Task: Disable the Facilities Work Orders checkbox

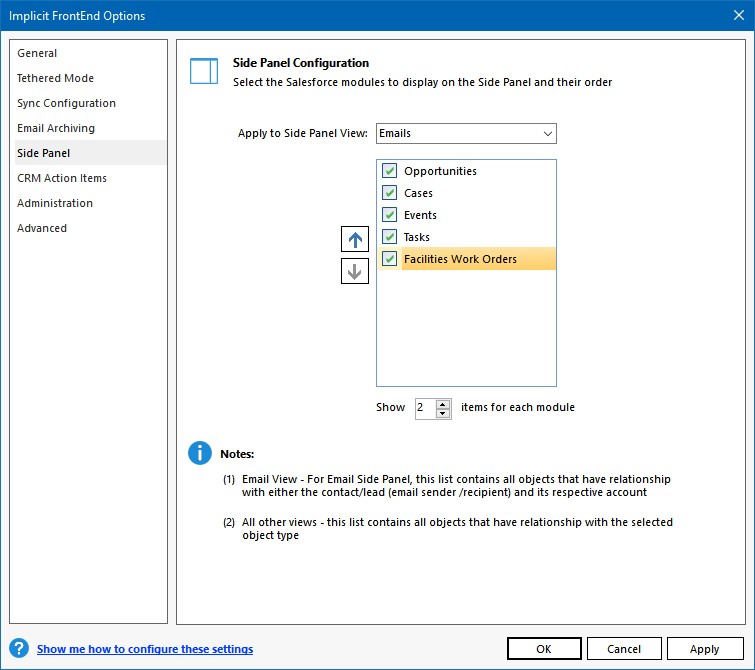Action: point(389,259)
